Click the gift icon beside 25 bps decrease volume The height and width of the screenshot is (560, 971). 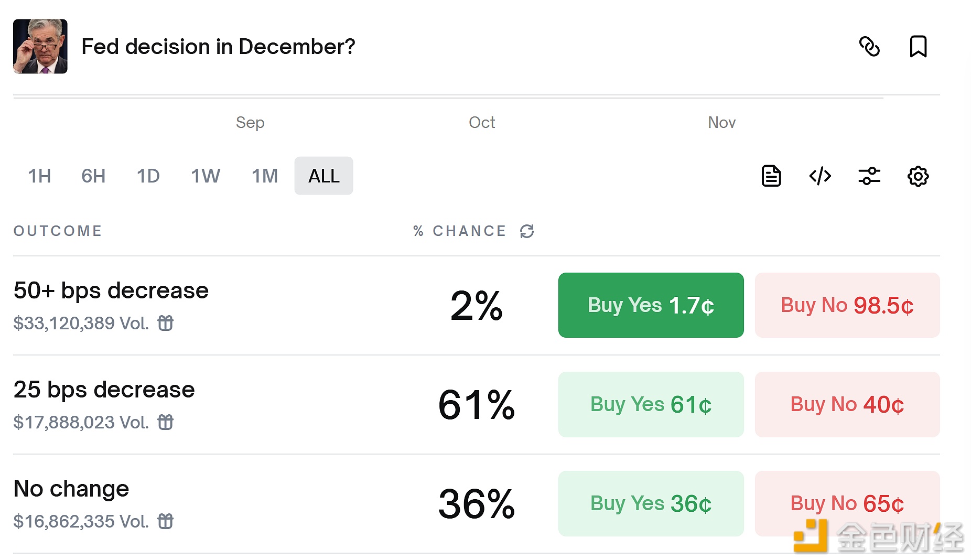pos(166,422)
